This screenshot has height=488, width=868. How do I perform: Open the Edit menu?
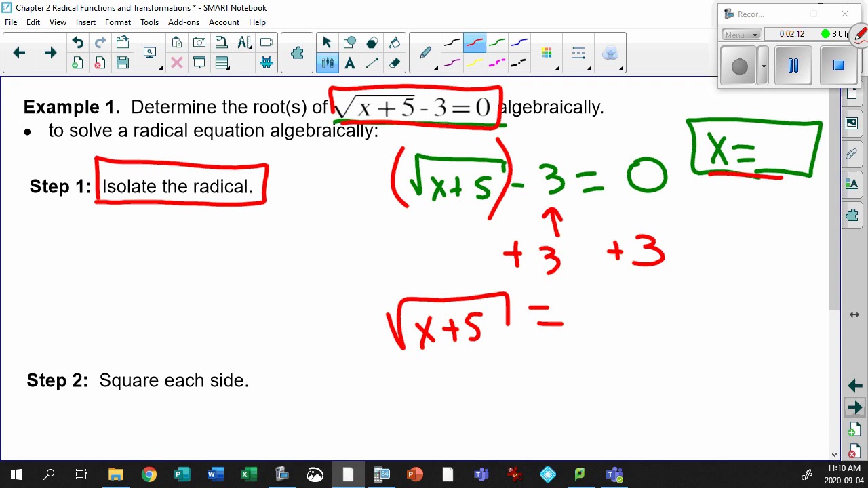click(33, 22)
